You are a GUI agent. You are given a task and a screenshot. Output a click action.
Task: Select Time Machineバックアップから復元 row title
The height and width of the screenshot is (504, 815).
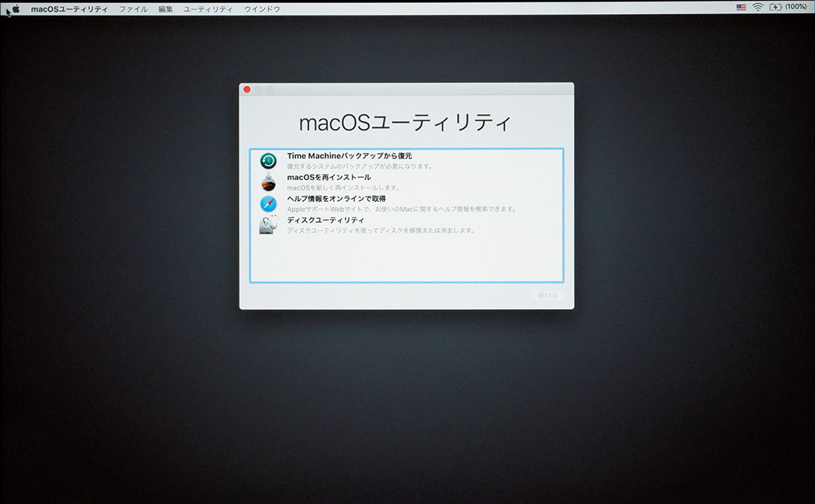[350, 156]
